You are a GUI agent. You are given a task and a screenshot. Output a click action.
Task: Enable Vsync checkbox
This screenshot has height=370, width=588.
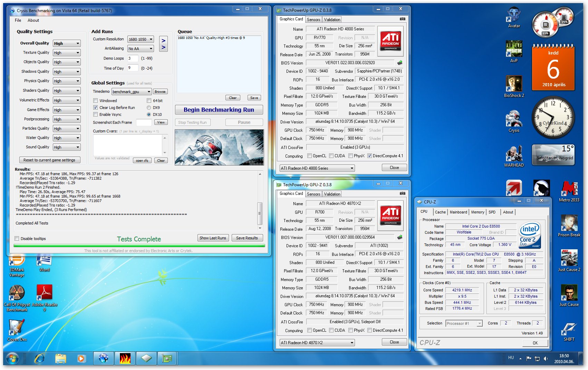click(x=95, y=114)
